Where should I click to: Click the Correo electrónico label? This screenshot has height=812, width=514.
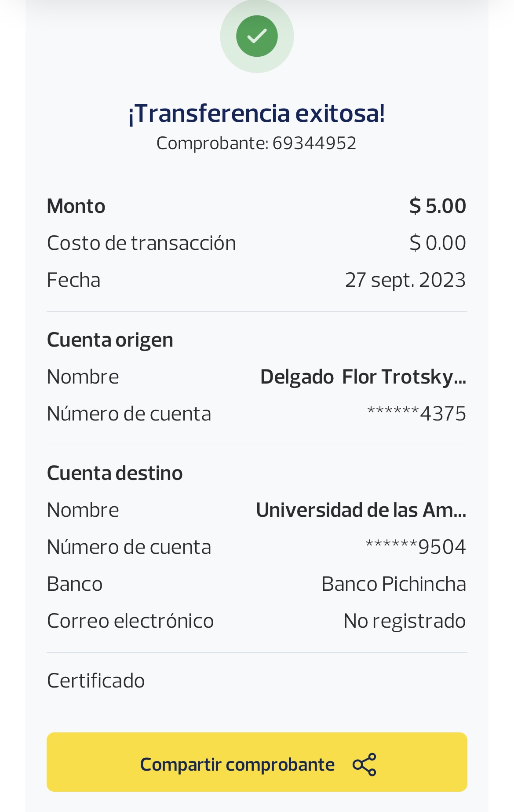130,621
